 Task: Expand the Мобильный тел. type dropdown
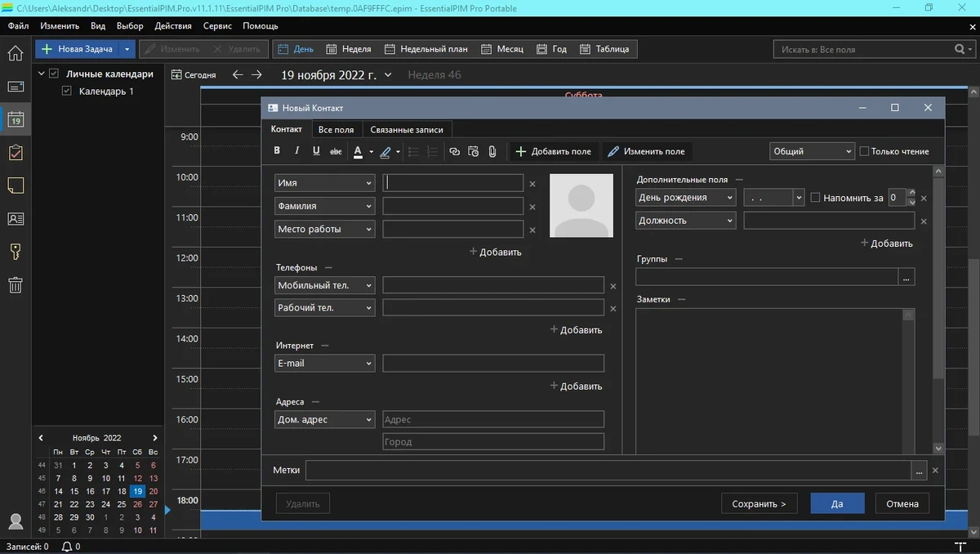(325, 285)
